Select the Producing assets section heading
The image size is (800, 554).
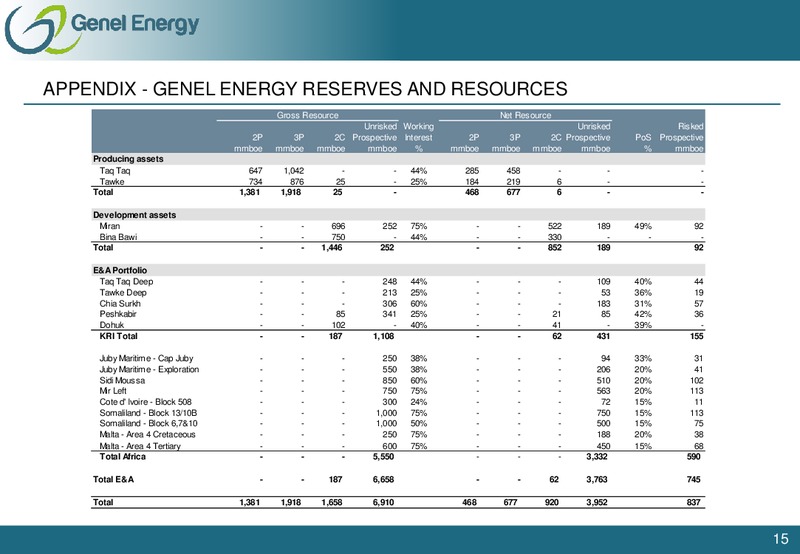coord(128,159)
